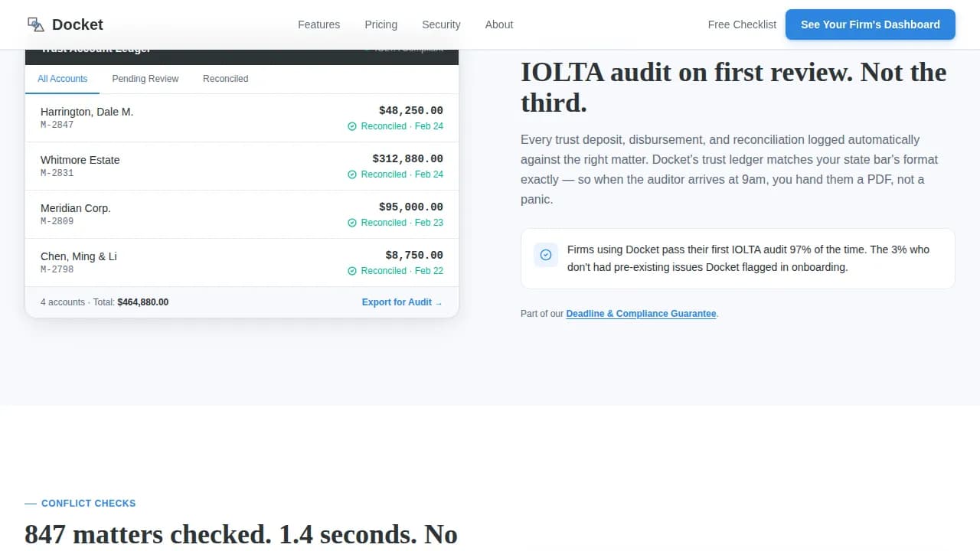
Task: Open the Security nav link
Action: tap(441, 24)
